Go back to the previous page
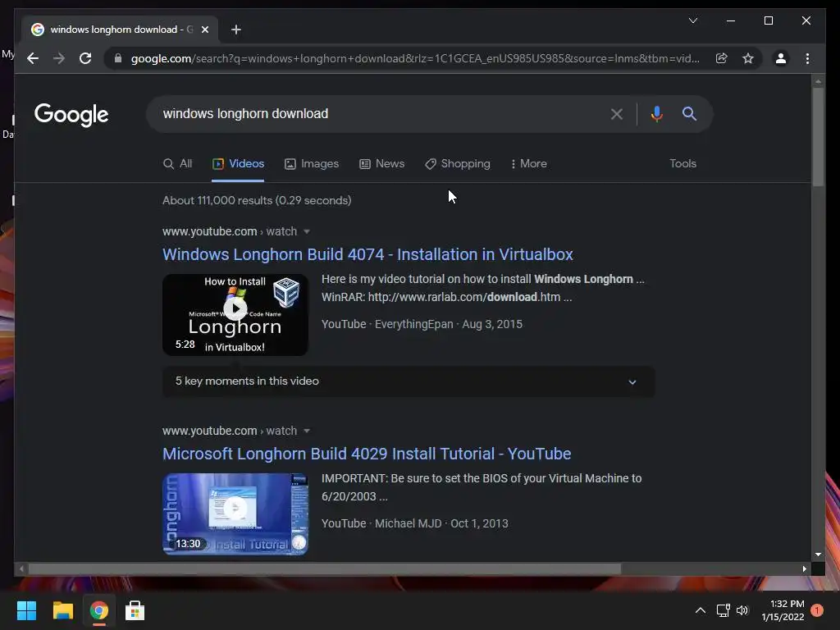 (33, 58)
